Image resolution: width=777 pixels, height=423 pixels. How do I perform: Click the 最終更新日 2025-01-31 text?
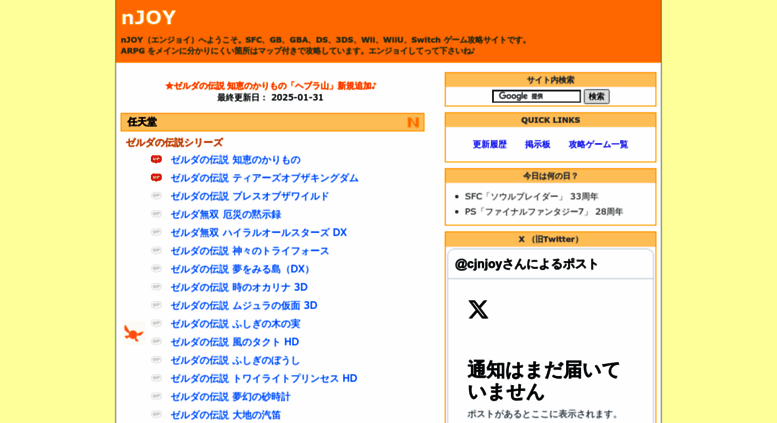[x=270, y=98]
